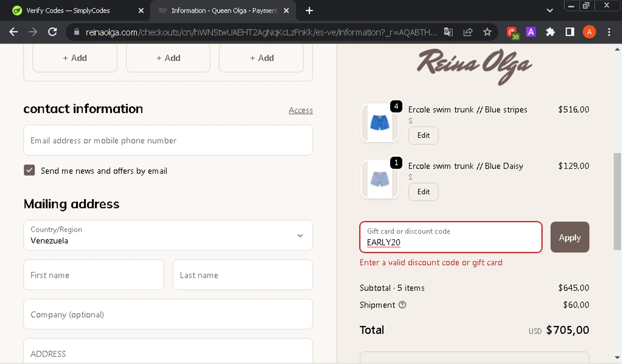Viewport: 622px width, 364px height.
Task: Apply the EARLY20 discount code
Action: point(570,237)
